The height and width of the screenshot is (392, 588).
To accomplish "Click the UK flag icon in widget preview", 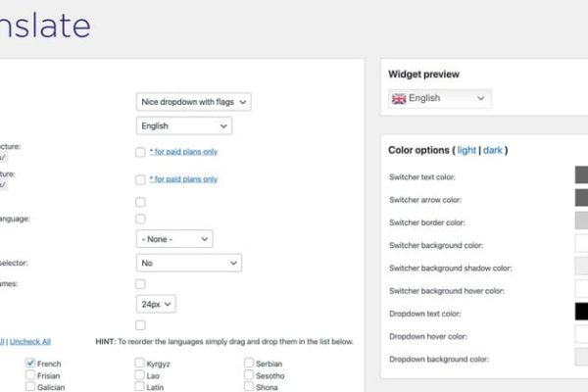I will click(399, 98).
